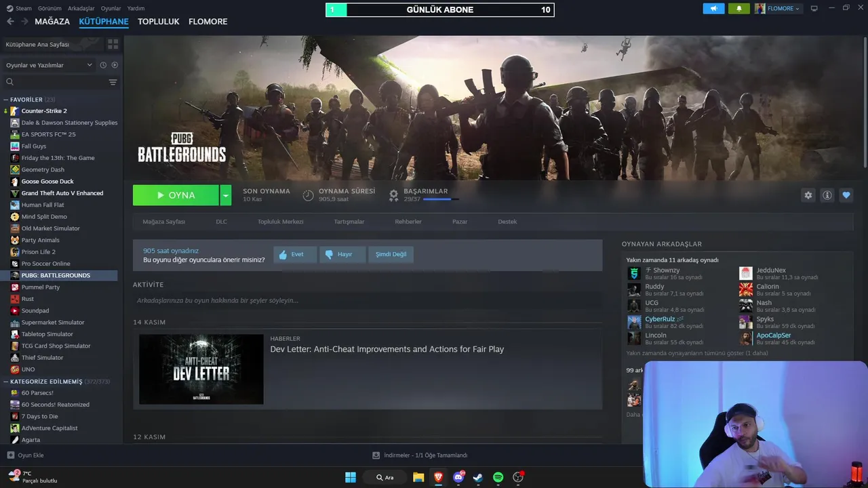Switch library to grid view icon
This screenshot has width=868, height=488.
coord(113,44)
